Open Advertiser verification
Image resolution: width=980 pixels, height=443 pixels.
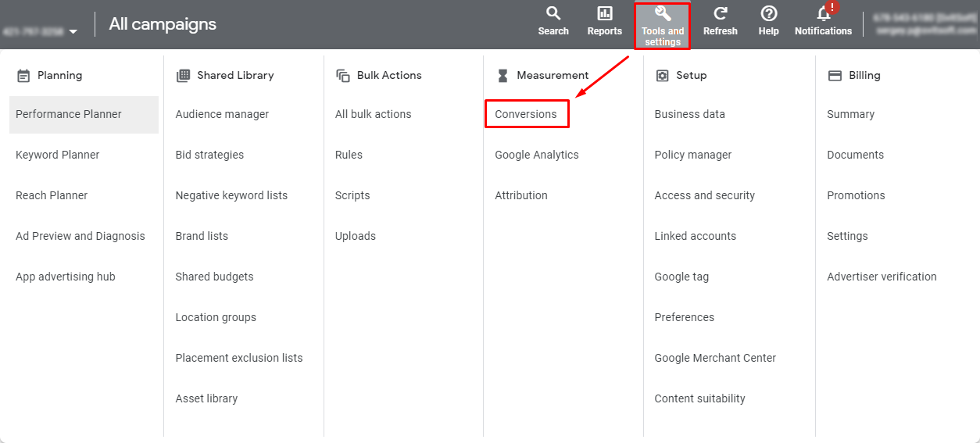click(x=882, y=277)
